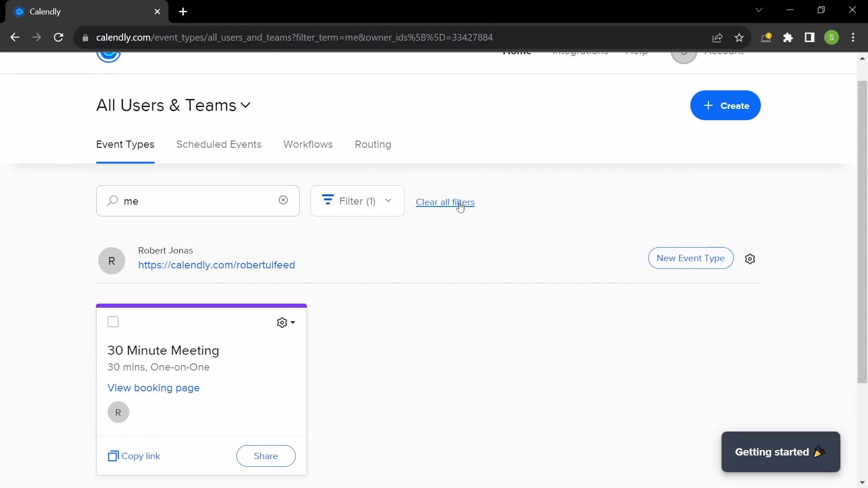The height and width of the screenshot is (488, 868).
Task: Click the Robert Jonas name text
Action: point(165,250)
